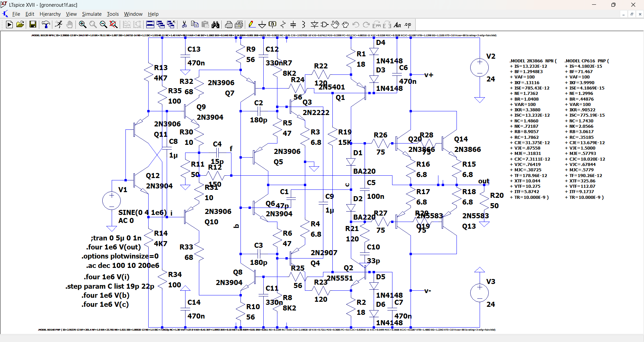Open a file with folder icon

point(20,24)
